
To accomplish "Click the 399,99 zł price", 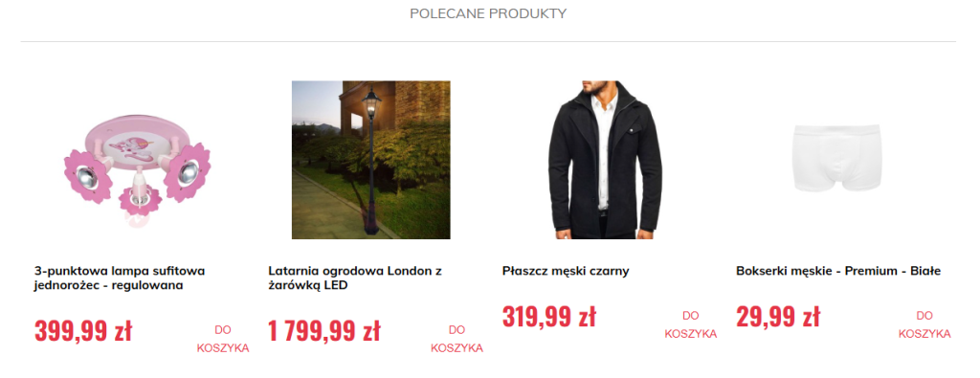I will (83, 331).
